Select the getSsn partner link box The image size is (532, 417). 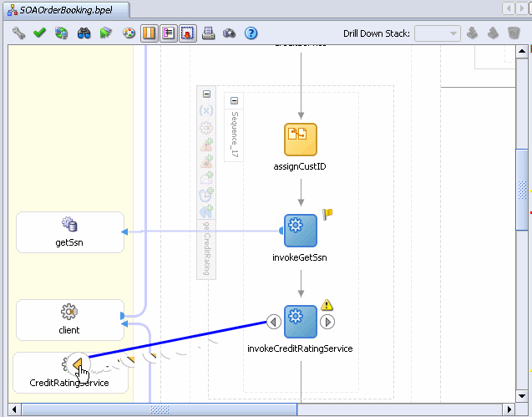(70, 232)
